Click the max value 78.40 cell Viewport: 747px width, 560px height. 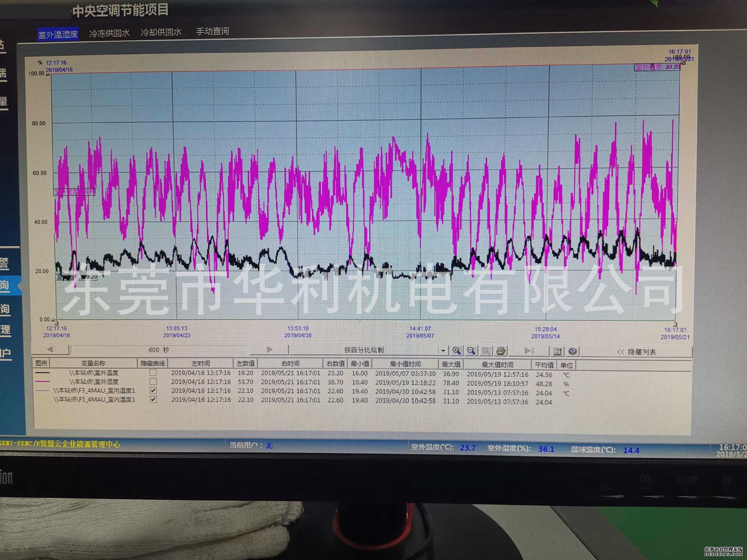click(451, 383)
